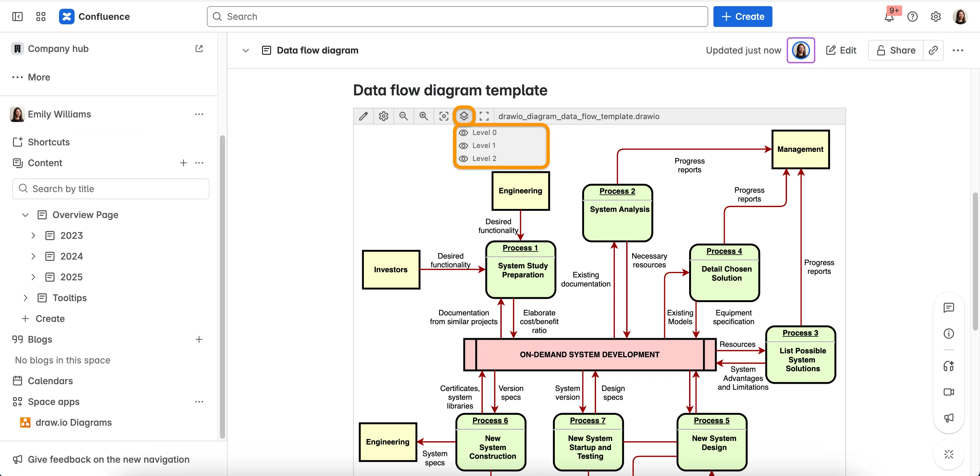The height and width of the screenshot is (476, 980).
Task: Zoom in on the data flow diagram
Action: point(424,116)
